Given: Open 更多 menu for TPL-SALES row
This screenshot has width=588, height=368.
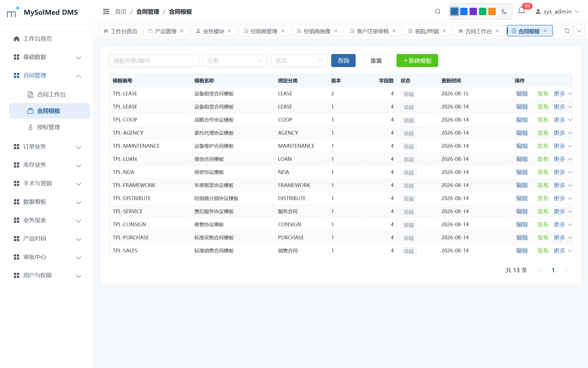Looking at the screenshot, I should click(x=563, y=251).
